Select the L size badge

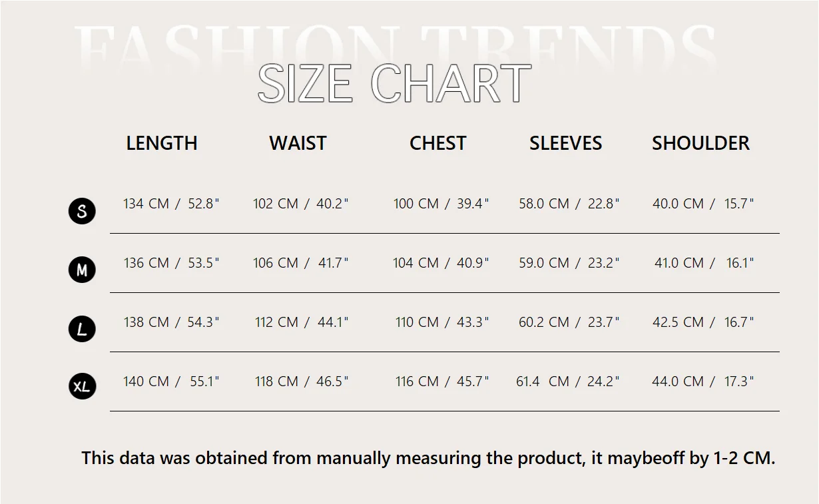tap(82, 329)
